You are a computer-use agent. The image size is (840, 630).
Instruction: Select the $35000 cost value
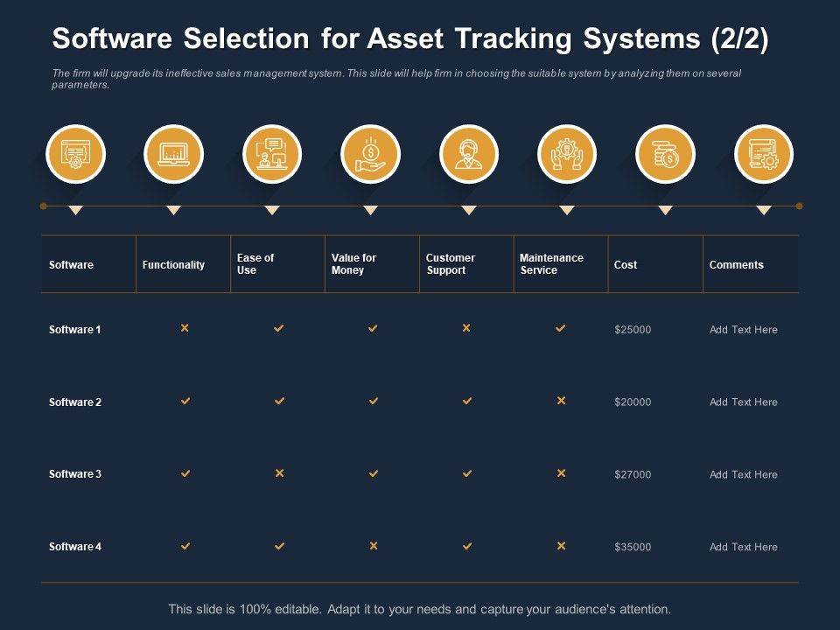pos(633,547)
